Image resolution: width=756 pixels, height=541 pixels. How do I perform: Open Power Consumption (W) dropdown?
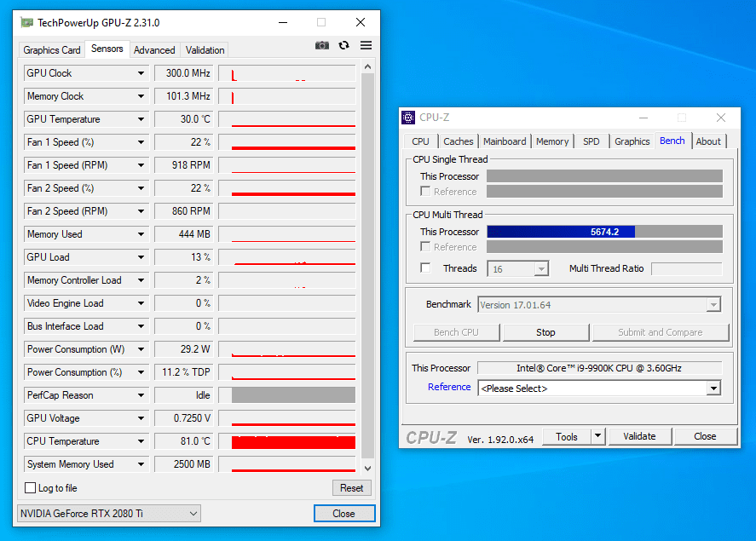pos(141,349)
